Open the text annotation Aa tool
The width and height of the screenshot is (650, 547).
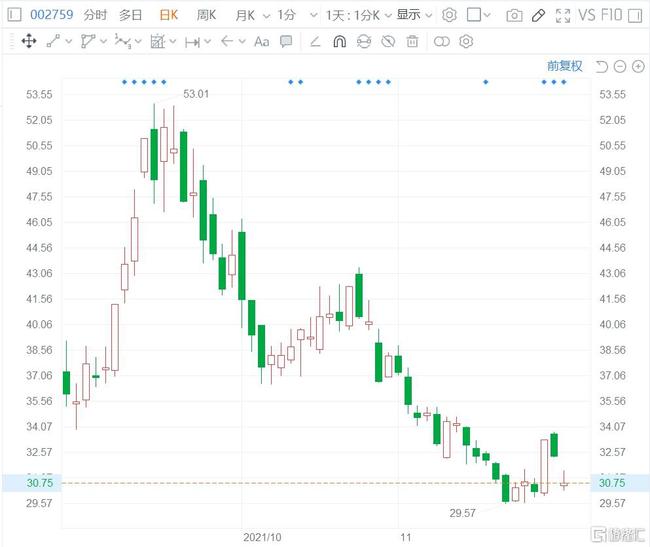[262, 41]
